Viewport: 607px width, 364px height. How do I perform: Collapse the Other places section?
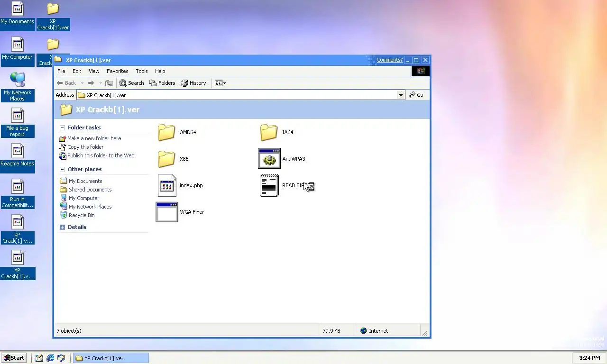(x=62, y=169)
